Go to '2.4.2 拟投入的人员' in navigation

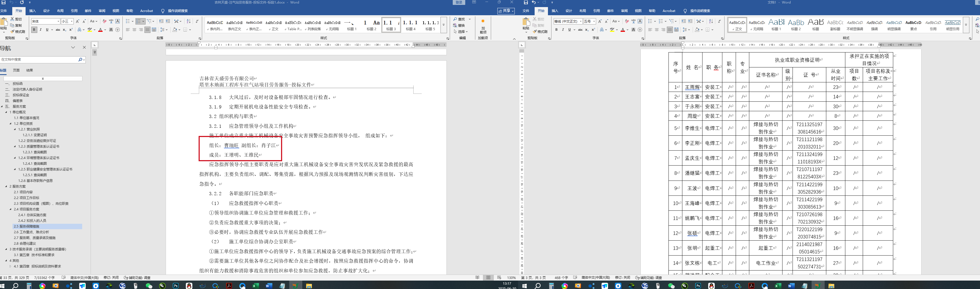pyautogui.click(x=32, y=220)
